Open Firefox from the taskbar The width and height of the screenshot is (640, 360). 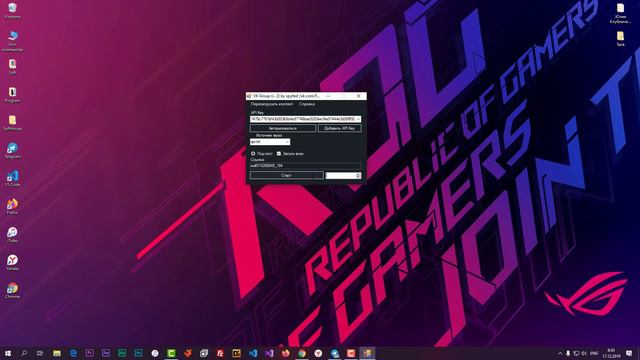tap(286, 353)
